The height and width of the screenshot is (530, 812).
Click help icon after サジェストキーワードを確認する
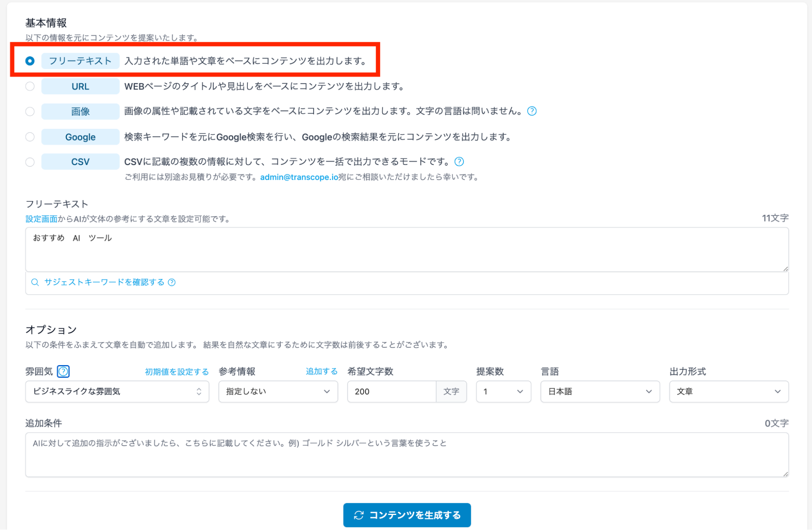point(172,282)
